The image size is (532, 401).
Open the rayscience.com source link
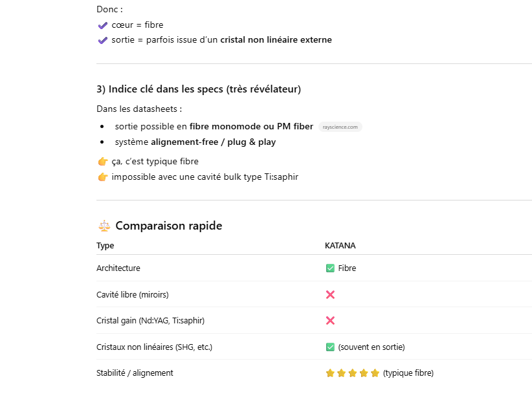point(340,127)
